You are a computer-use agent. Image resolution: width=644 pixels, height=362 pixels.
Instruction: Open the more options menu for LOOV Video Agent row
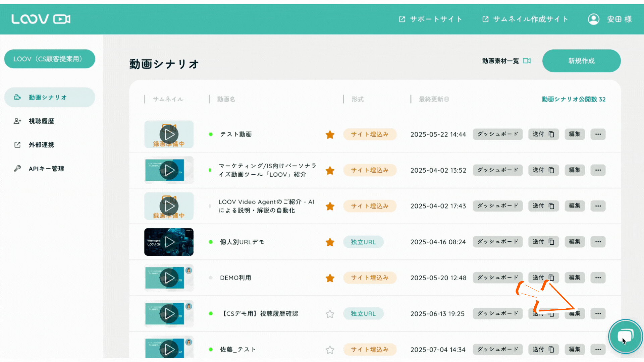click(598, 206)
